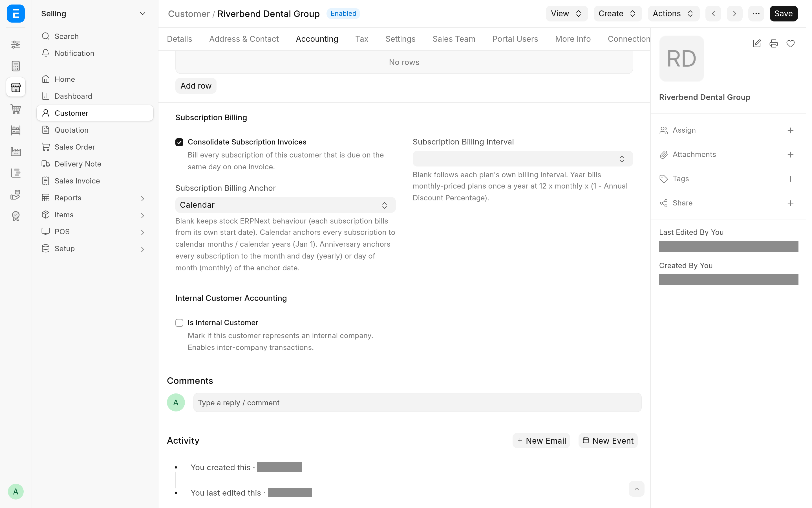Switch to the Portal Users tab
Screen dimensions: 812x508
515,39
